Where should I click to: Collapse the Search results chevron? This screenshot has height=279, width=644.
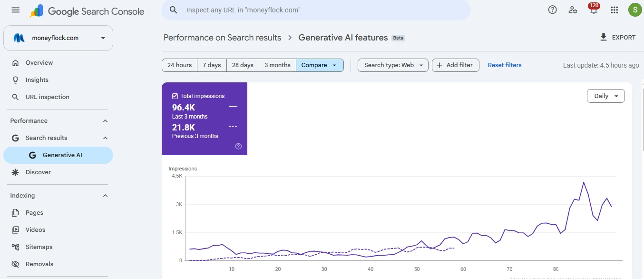pos(105,138)
